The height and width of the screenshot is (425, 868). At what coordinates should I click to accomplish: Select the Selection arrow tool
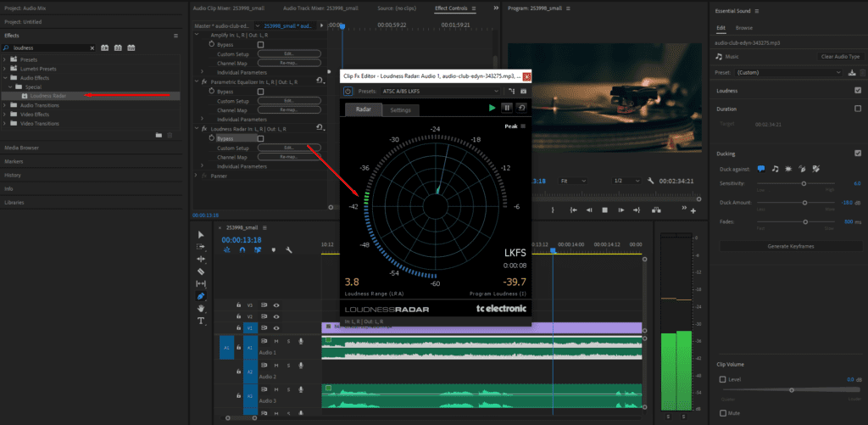[201, 235]
